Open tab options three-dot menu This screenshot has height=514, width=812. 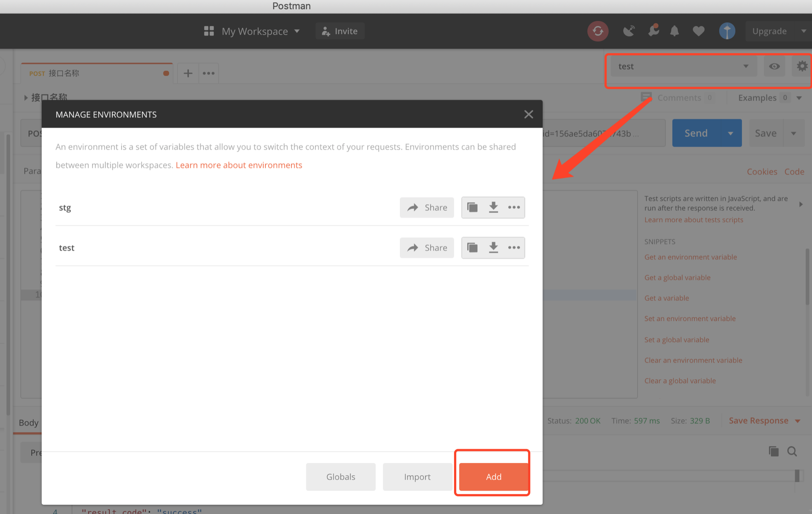(x=209, y=73)
